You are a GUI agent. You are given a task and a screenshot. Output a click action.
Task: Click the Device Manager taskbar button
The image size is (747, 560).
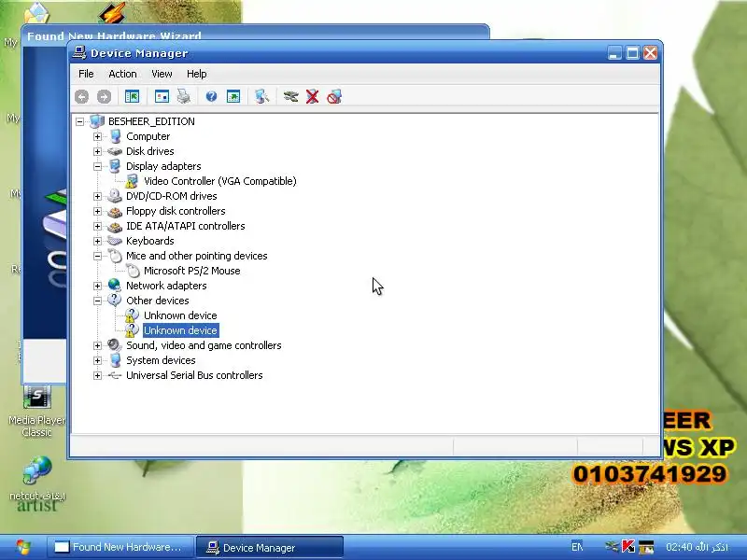point(270,547)
